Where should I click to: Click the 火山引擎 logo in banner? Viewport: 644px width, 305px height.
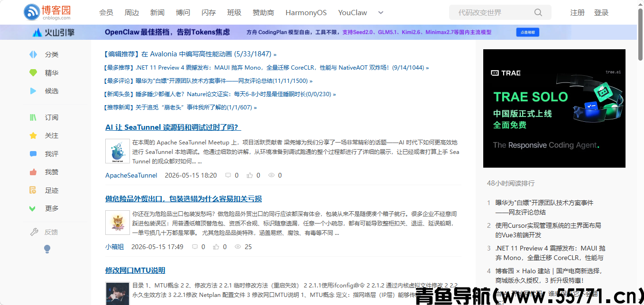click(54, 32)
